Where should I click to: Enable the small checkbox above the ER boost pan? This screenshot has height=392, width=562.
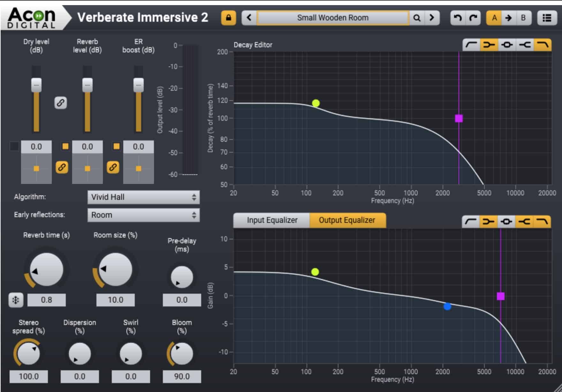pos(116,146)
